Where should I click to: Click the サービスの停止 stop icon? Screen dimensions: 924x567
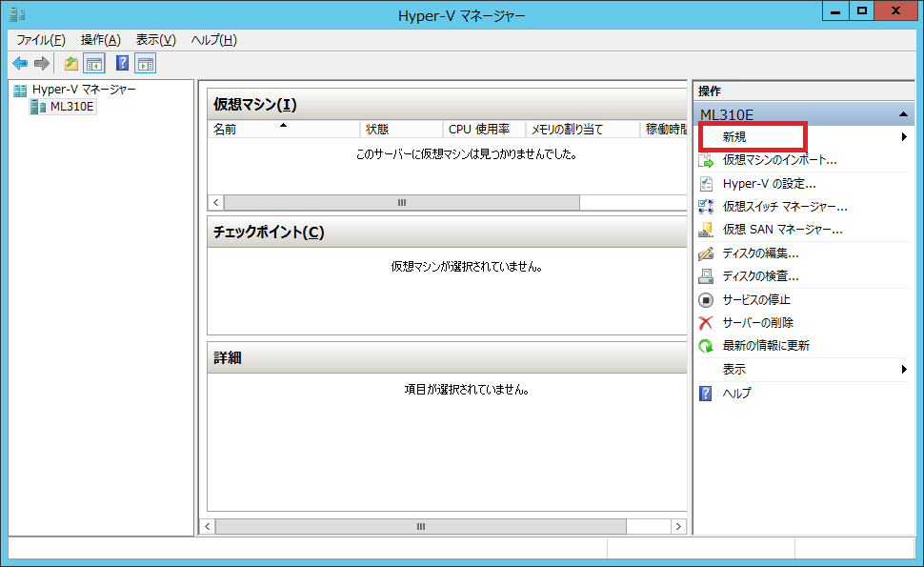tap(706, 299)
